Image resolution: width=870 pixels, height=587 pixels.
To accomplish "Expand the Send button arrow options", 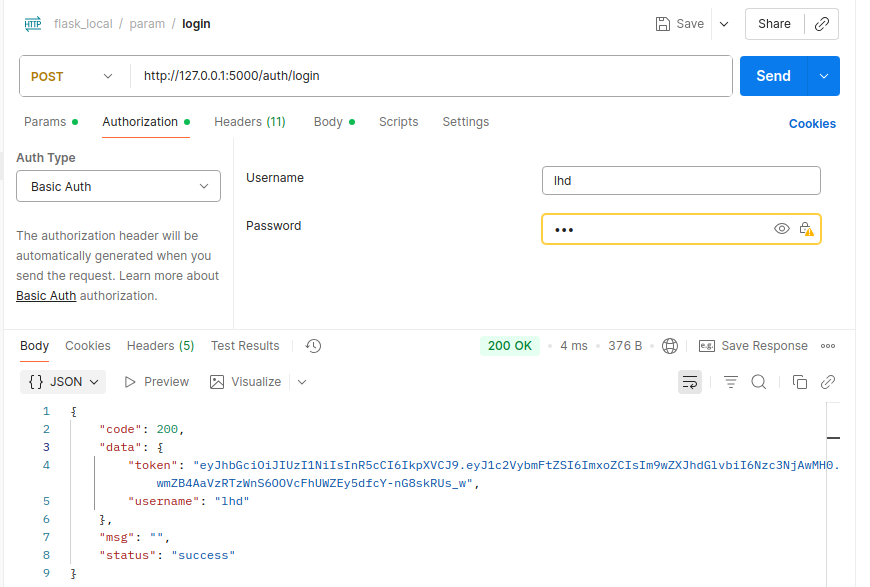I will [824, 76].
